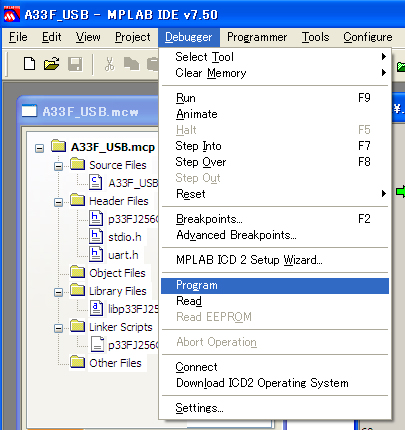
Task: Click the Open File folder icon
Action: click(x=51, y=64)
